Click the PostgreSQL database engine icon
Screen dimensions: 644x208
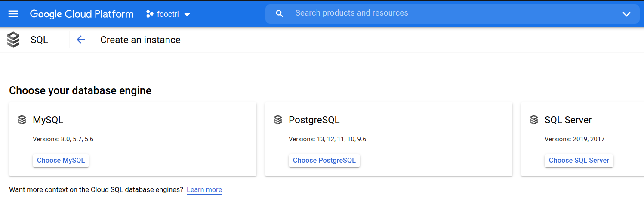[278, 120]
